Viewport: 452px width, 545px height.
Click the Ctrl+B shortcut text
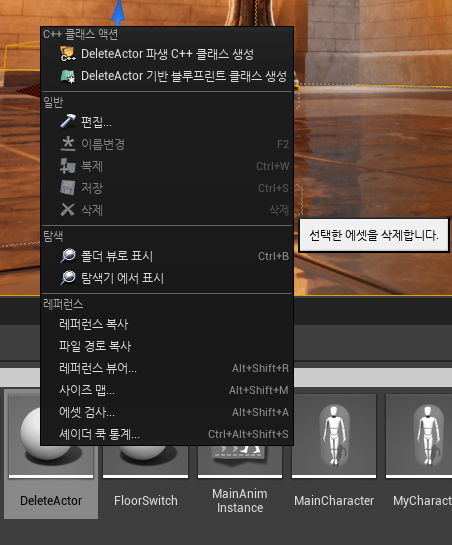273,256
